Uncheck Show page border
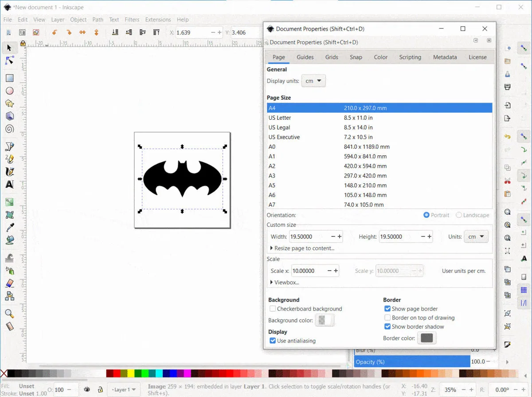This screenshot has width=532, height=397. point(387,309)
